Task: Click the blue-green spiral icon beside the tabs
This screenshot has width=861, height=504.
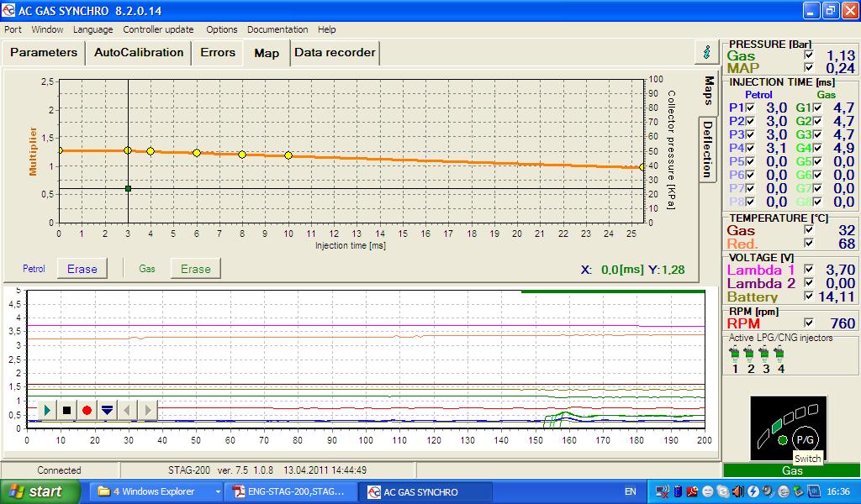Action: (707, 52)
